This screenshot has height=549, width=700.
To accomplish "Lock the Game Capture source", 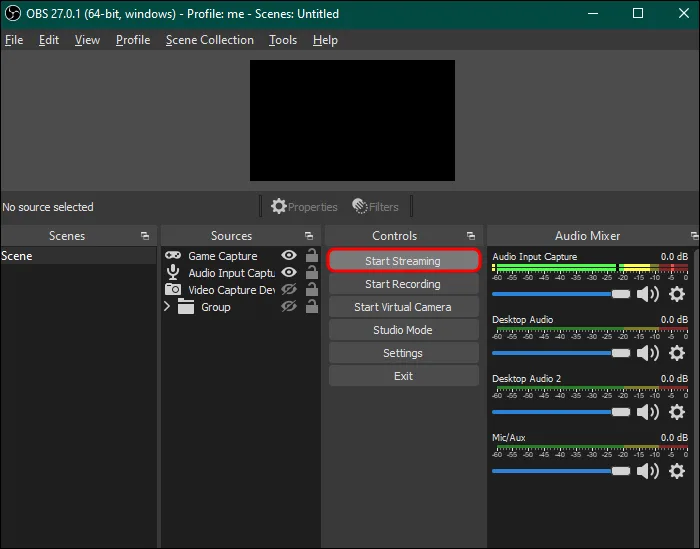I will [312, 255].
